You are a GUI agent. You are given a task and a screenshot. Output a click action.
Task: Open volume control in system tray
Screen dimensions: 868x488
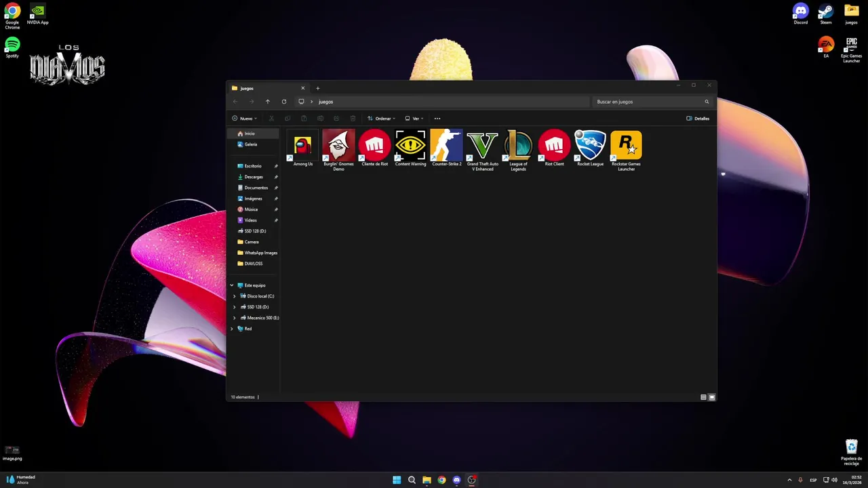834,480
